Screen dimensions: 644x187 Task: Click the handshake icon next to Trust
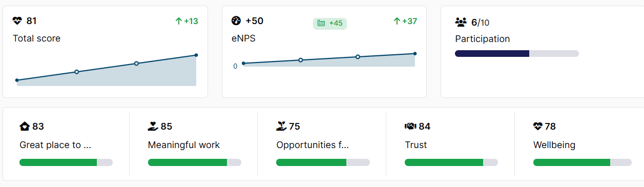(410, 127)
